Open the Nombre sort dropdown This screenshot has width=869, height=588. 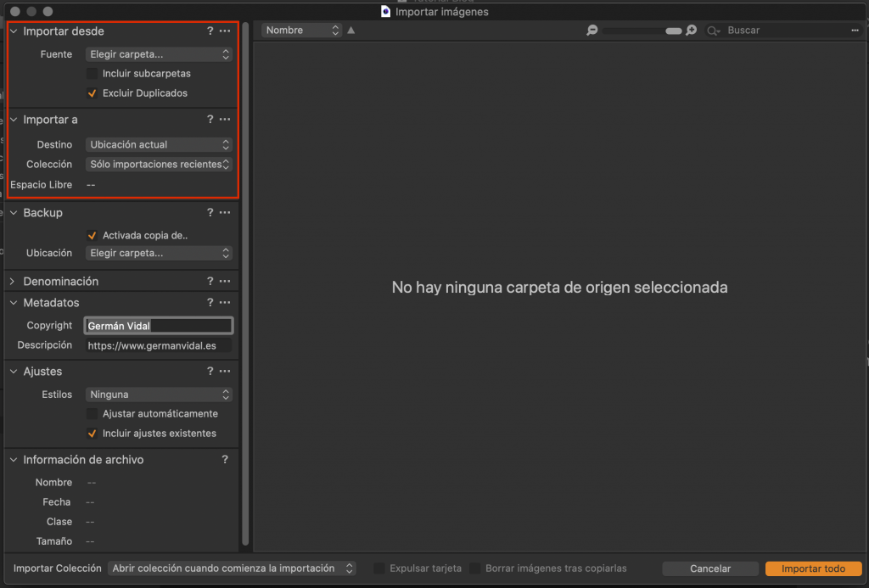click(301, 31)
